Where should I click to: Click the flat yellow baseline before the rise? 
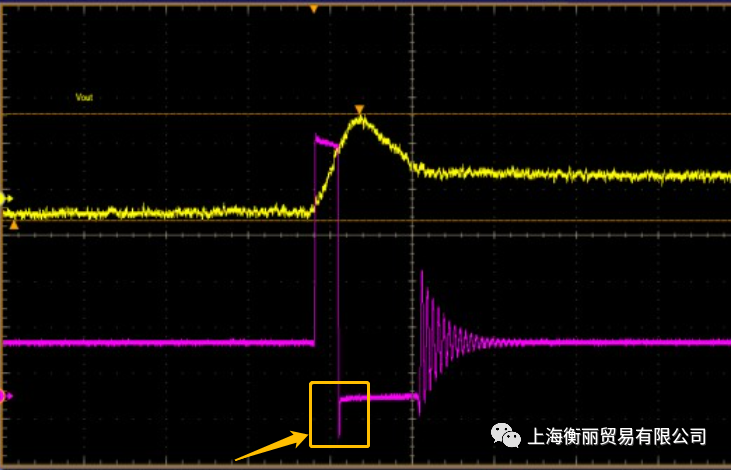coord(150,212)
